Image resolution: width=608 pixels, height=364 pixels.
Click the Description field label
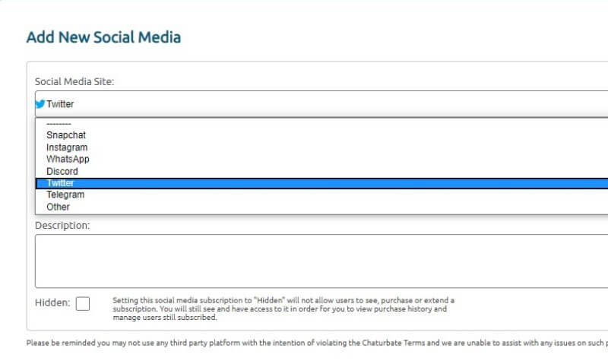click(x=62, y=225)
